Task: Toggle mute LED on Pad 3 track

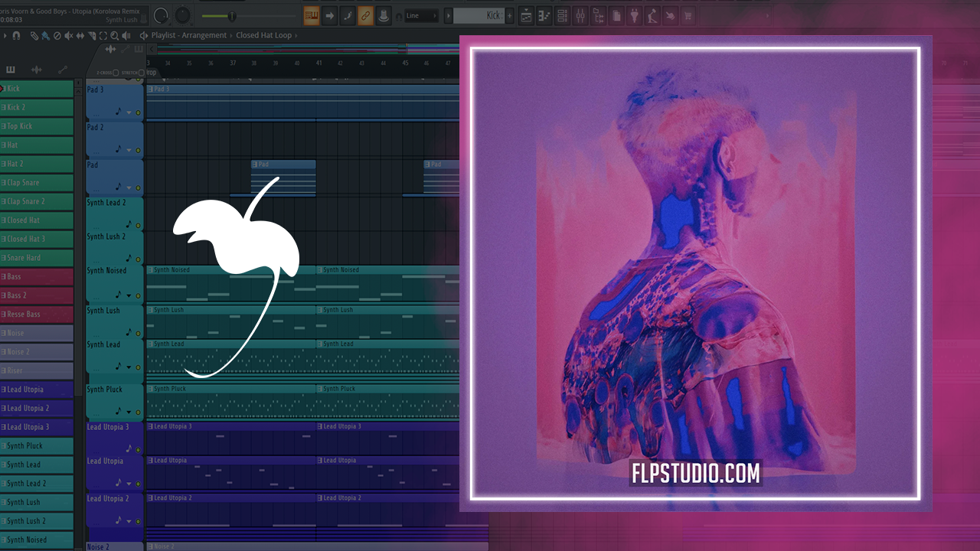Action: [x=138, y=112]
